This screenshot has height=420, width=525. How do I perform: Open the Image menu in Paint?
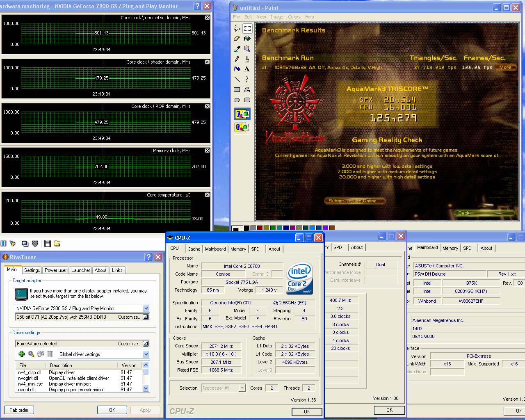tap(277, 17)
